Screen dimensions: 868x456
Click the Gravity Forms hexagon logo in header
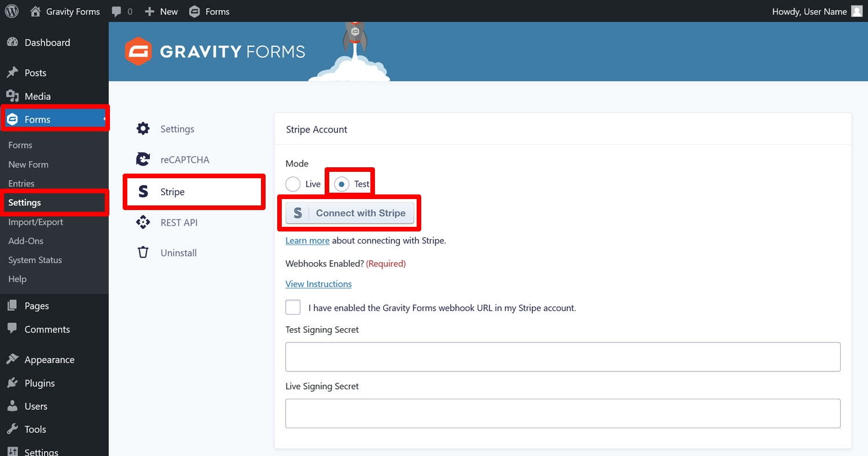[x=138, y=52]
